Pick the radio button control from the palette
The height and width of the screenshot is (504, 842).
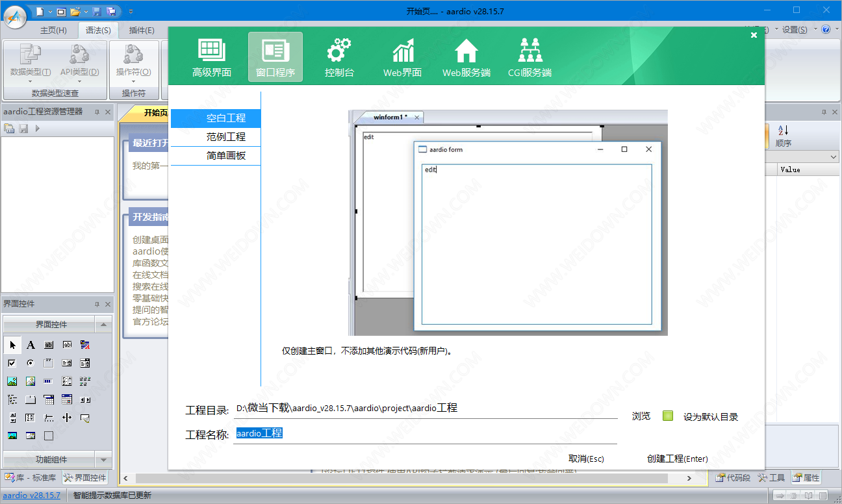click(31, 363)
